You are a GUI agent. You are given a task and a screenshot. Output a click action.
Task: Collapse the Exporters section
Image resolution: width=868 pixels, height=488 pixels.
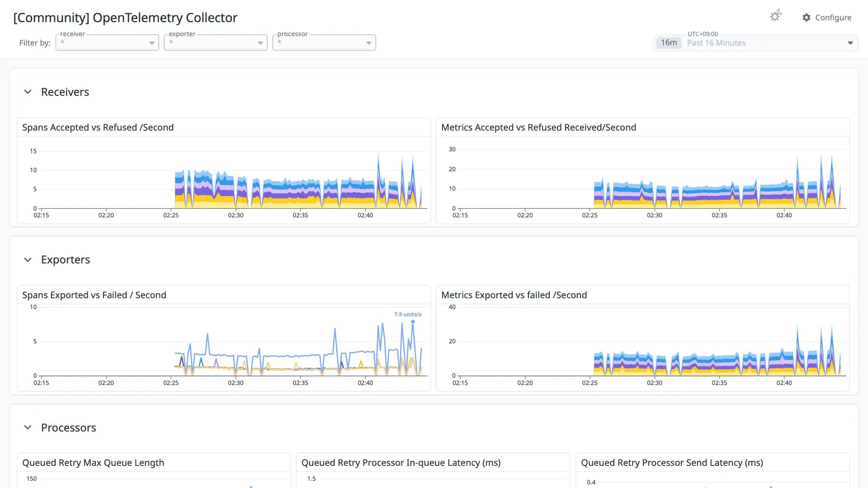tap(28, 260)
